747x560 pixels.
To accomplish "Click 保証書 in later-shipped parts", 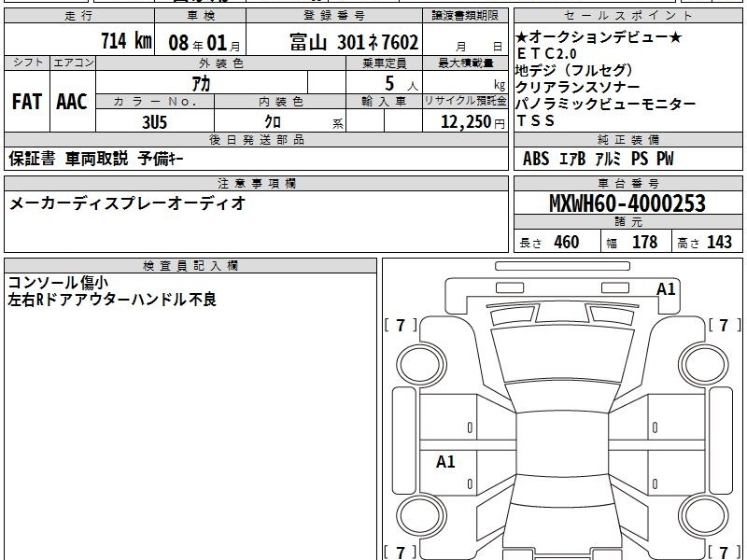I will point(32,159).
